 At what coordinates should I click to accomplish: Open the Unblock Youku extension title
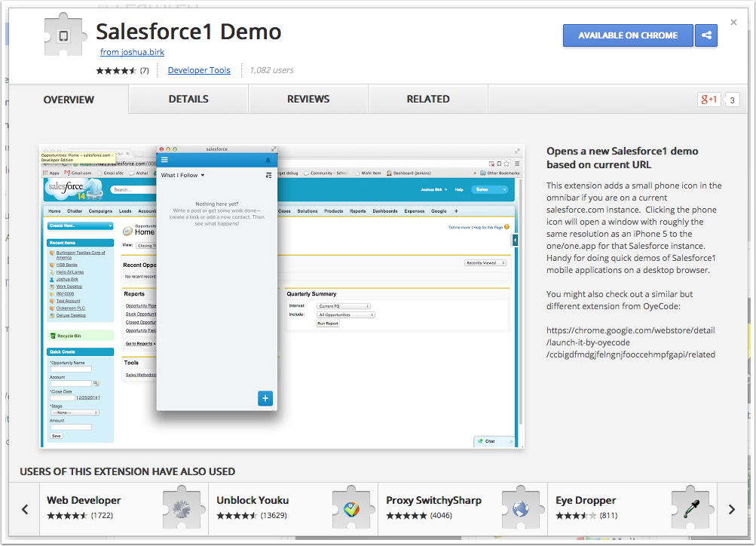[x=253, y=500]
